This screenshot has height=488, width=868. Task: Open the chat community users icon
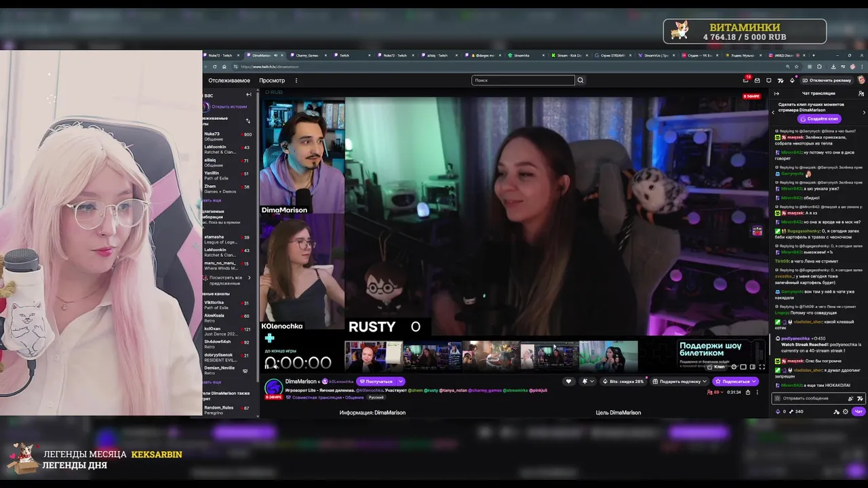(x=863, y=94)
